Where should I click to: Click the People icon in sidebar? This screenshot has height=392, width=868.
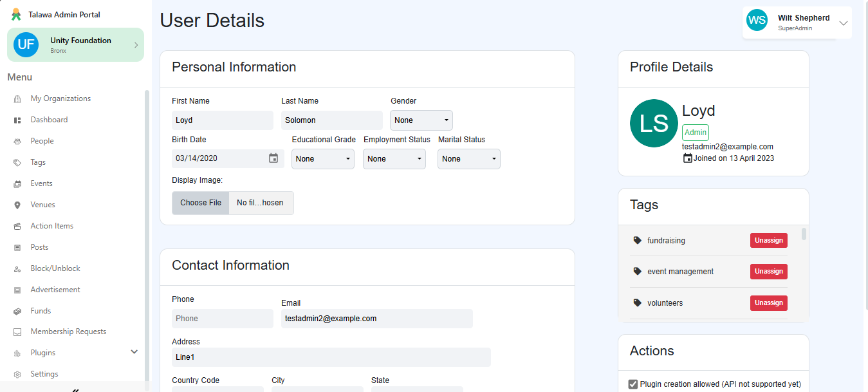[17, 142]
